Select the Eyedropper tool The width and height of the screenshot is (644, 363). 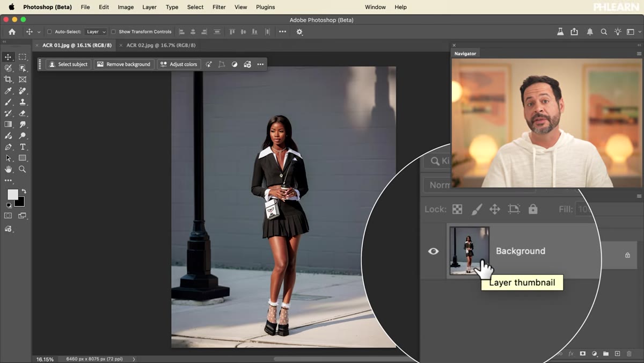[8, 91]
